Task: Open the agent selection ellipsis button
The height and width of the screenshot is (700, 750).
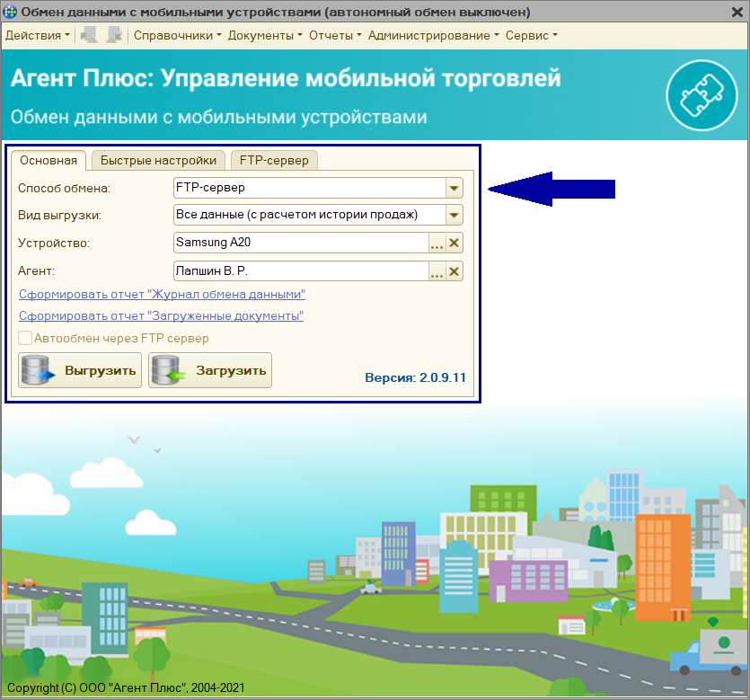Action: coord(437,271)
